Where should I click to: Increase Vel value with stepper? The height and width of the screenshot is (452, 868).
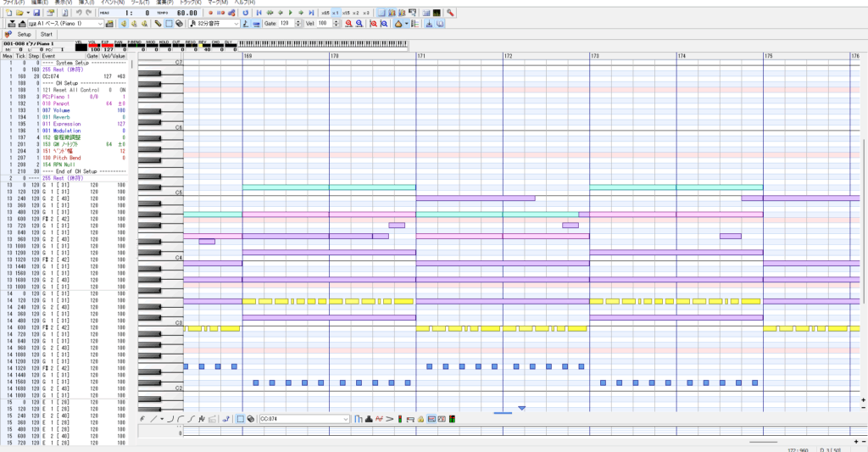coord(336,21)
